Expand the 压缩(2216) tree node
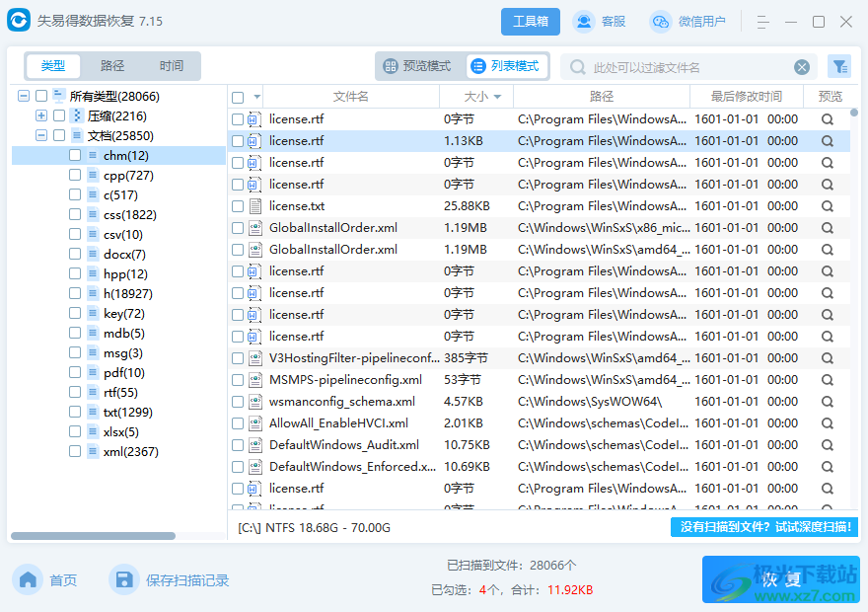 39,115
